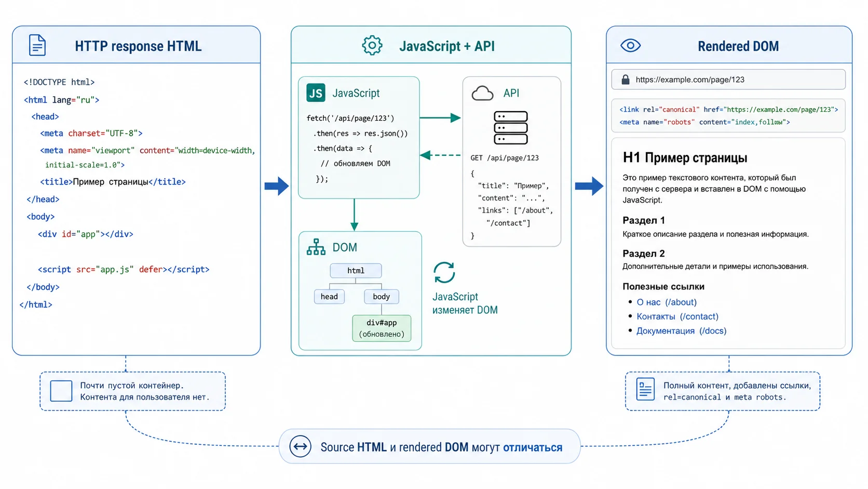
Task: Click the <script src="app.js" defer> line
Action: pos(124,270)
